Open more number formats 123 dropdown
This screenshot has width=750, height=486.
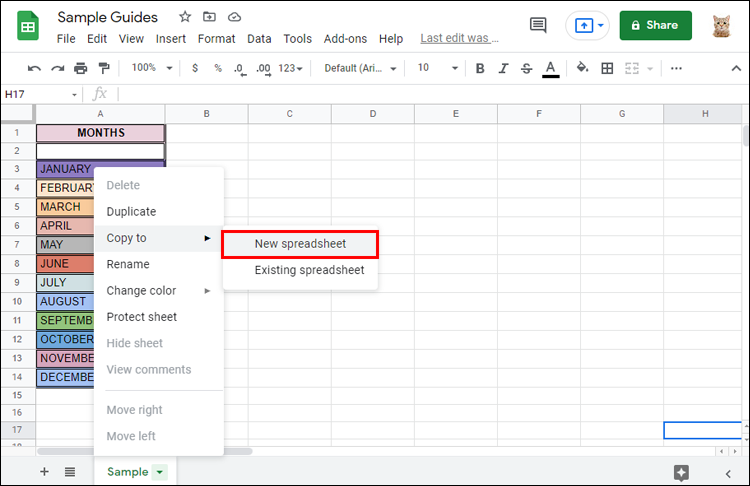click(290, 68)
